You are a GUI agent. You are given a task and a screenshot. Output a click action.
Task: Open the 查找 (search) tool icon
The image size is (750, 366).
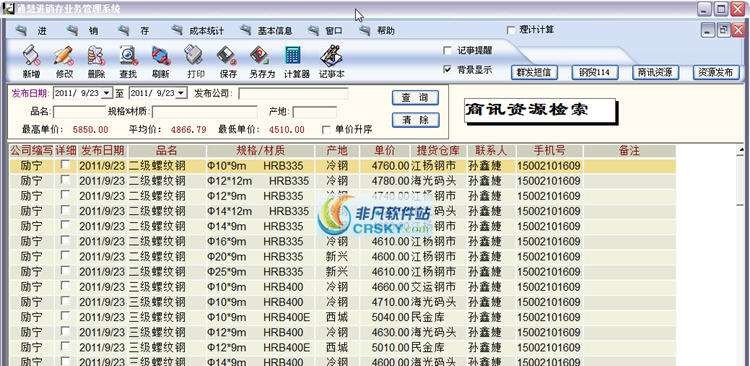pyautogui.click(x=129, y=56)
